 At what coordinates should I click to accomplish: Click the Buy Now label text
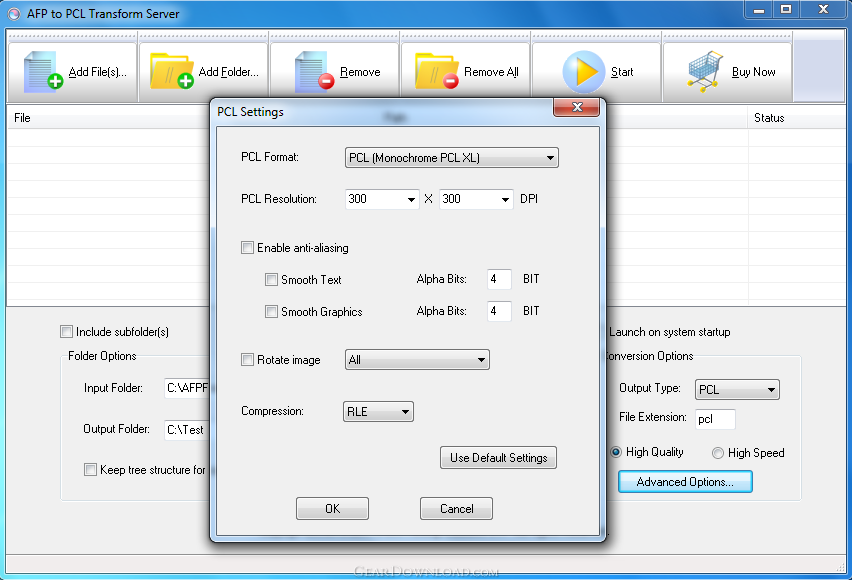click(x=754, y=72)
